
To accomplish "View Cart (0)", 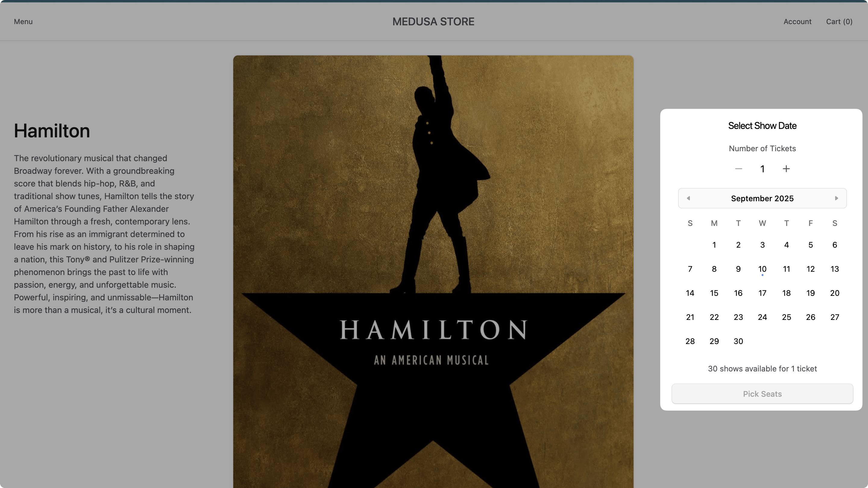I will click(839, 22).
